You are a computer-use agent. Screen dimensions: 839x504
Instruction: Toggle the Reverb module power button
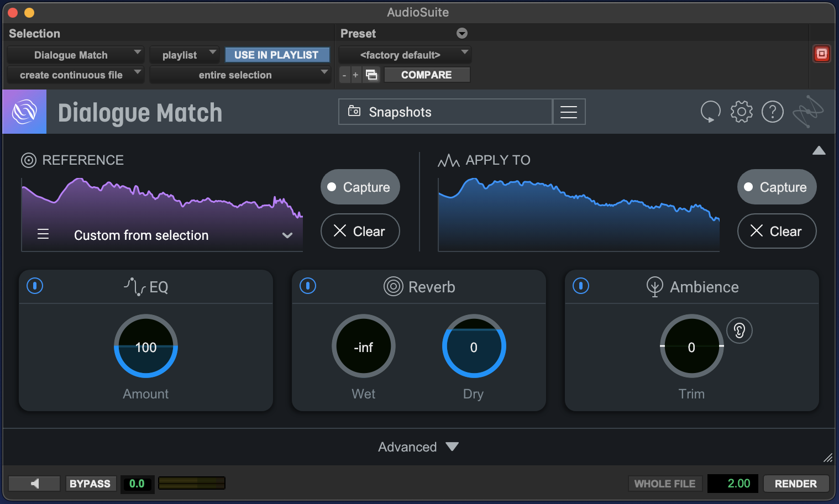pyautogui.click(x=308, y=286)
